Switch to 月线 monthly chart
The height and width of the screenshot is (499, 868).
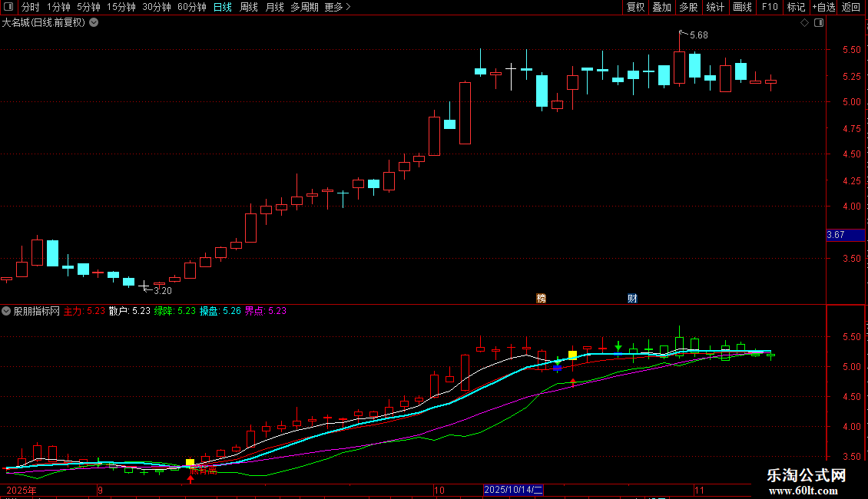pyautogui.click(x=274, y=7)
